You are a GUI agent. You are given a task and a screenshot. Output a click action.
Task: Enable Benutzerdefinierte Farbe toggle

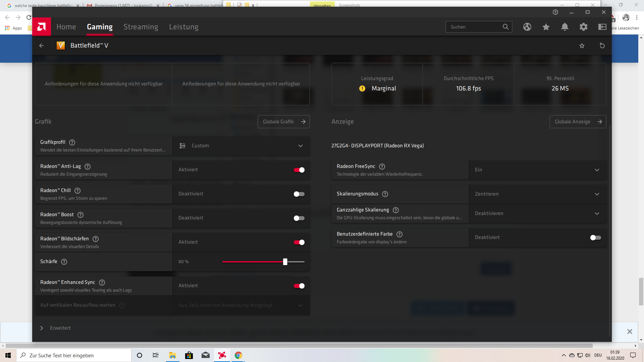point(596,238)
